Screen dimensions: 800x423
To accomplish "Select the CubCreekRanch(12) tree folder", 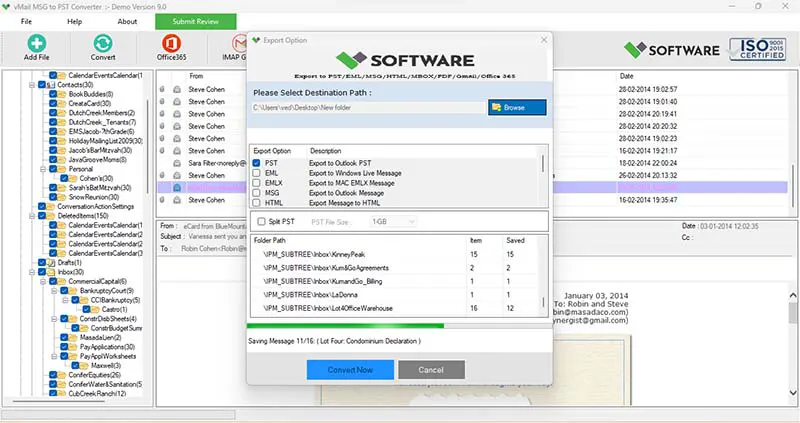I will coord(97,393).
